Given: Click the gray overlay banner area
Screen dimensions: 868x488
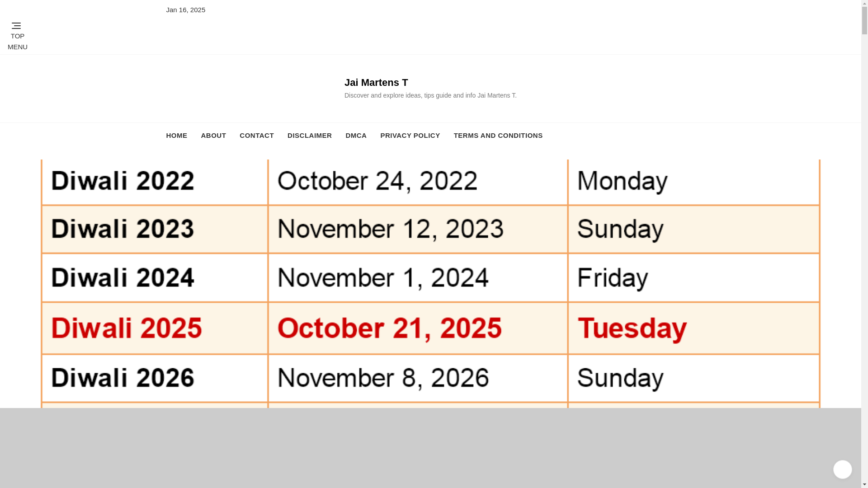Looking at the screenshot, I should 430,448.
